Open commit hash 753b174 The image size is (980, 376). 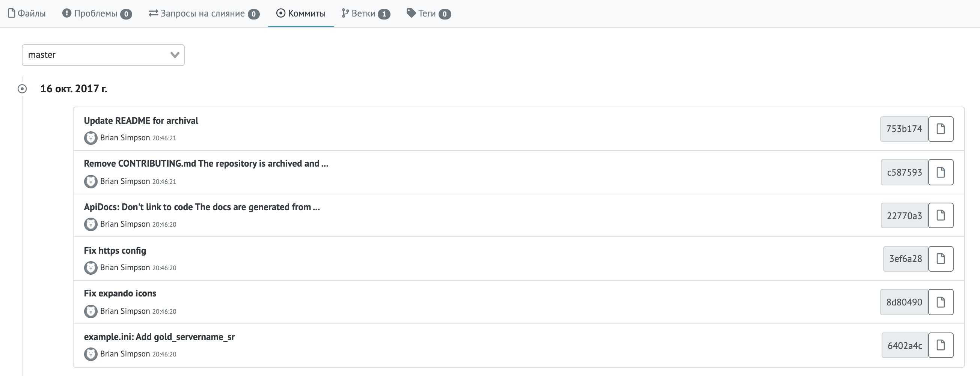(x=904, y=129)
